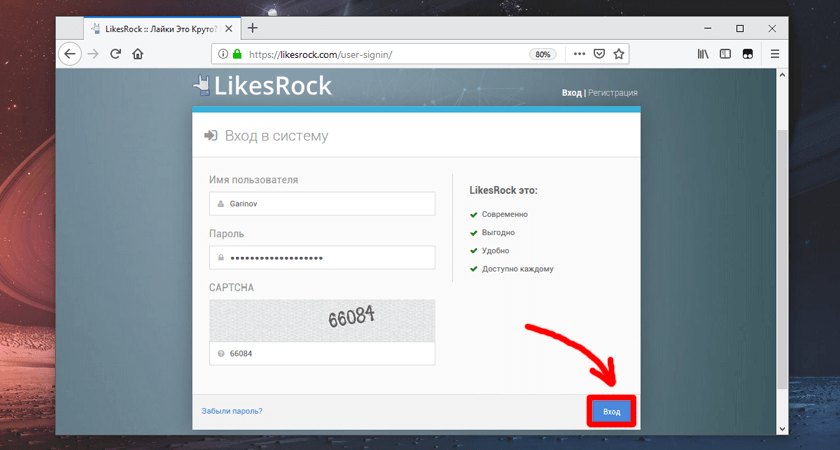The height and width of the screenshot is (450, 840).
Task: Click the captcha image showing 66084
Action: [x=322, y=320]
